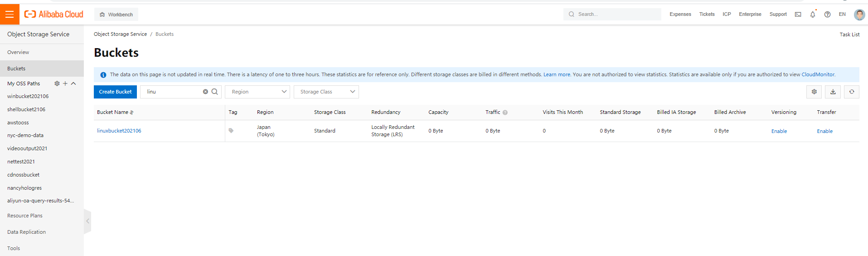Open aliyun-oa-query-results path

pyautogui.click(x=40, y=201)
